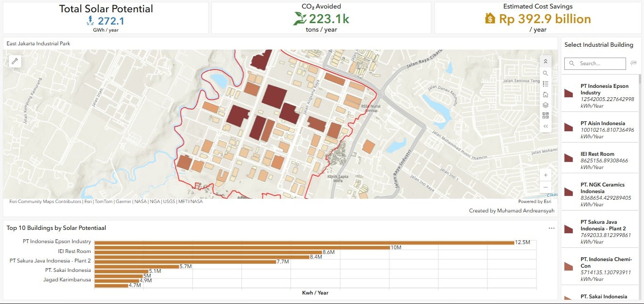This screenshot has height=304, width=644.
Task: Click the house dollar savings icon
Action: pyautogui.click(x=490, y=18)
